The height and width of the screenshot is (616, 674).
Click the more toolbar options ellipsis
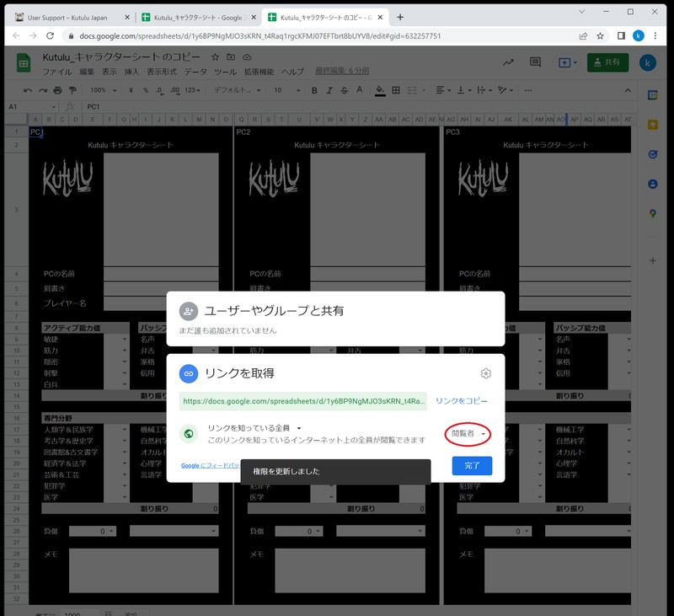(x=528, y=90)
